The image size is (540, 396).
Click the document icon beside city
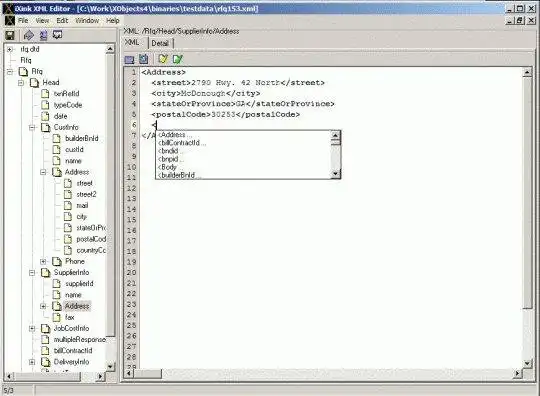(x=68, y=216)
